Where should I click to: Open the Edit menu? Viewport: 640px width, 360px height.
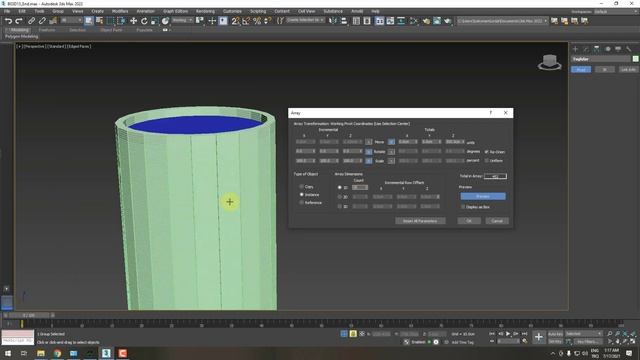click(x=22, y=11)
